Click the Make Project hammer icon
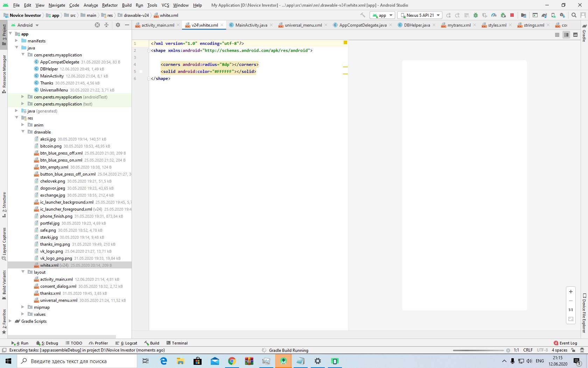This screenshot has height=368, width=588. pyautogui.click(x=363, y=15)
